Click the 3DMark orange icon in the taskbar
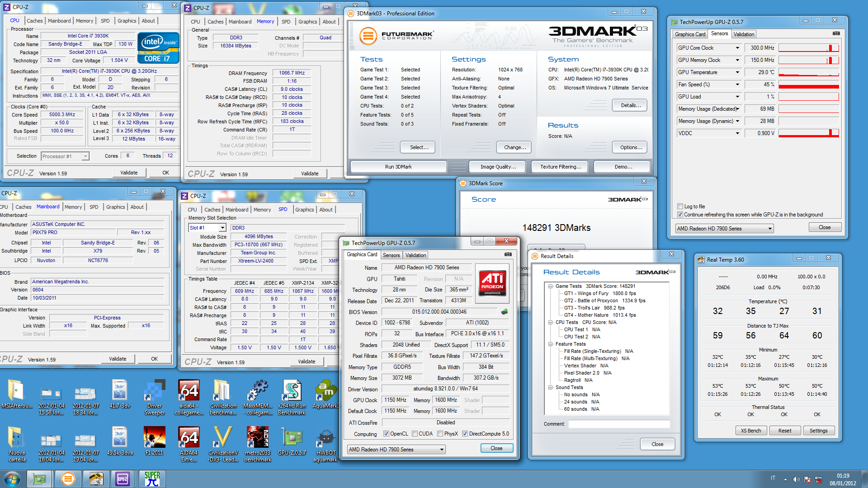 click(68, 479)
